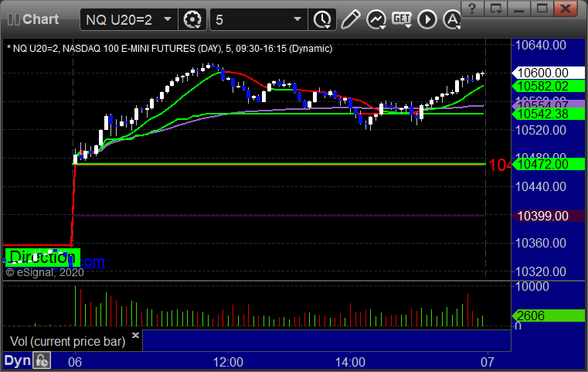The width and height of the screenshot is (588, 372).
Task: Click the interval field showing 5
Action: coord(259,19)
